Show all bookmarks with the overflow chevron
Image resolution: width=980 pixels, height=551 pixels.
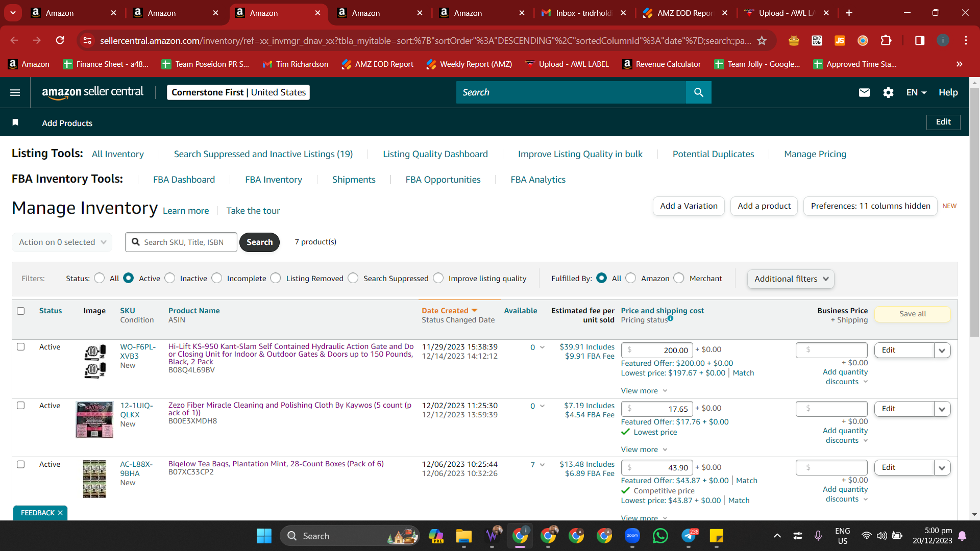pyautogui.click(x=960, y=64)
